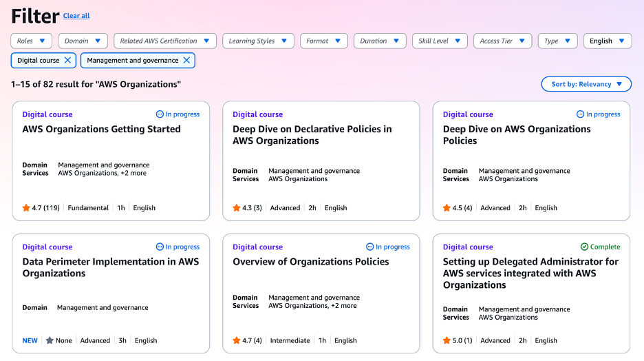644x361 pixels.
Task: Click the star icon on Overview of Organizations Policies card
Action: 237,340
